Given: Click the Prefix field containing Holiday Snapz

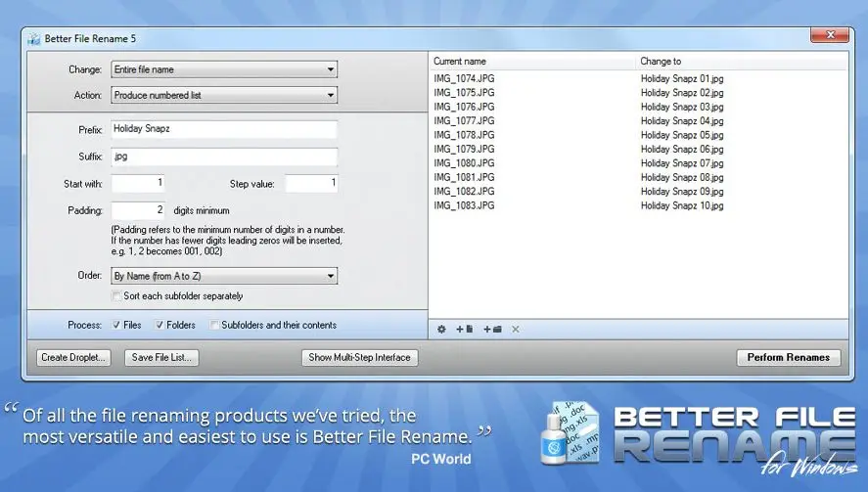Looking at the screenshot, I should (224, 129).
